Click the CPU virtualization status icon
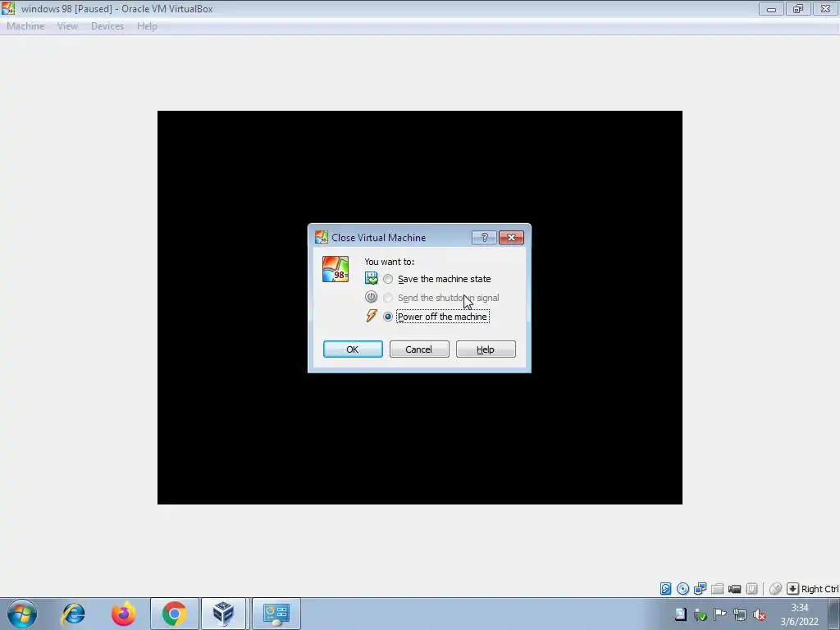Image resolution: width=840 pixels, height=630 pixels. pyautogui.click(x=751, y=589)
